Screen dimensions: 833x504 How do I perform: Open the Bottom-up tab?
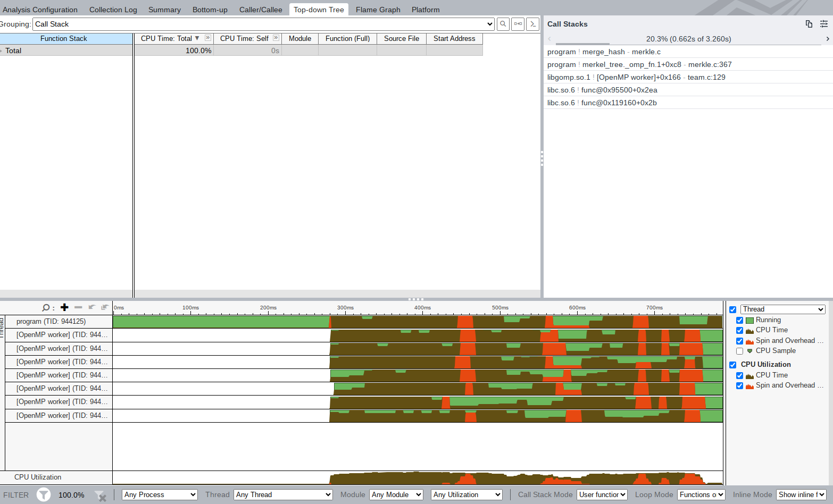click(210, 10)
